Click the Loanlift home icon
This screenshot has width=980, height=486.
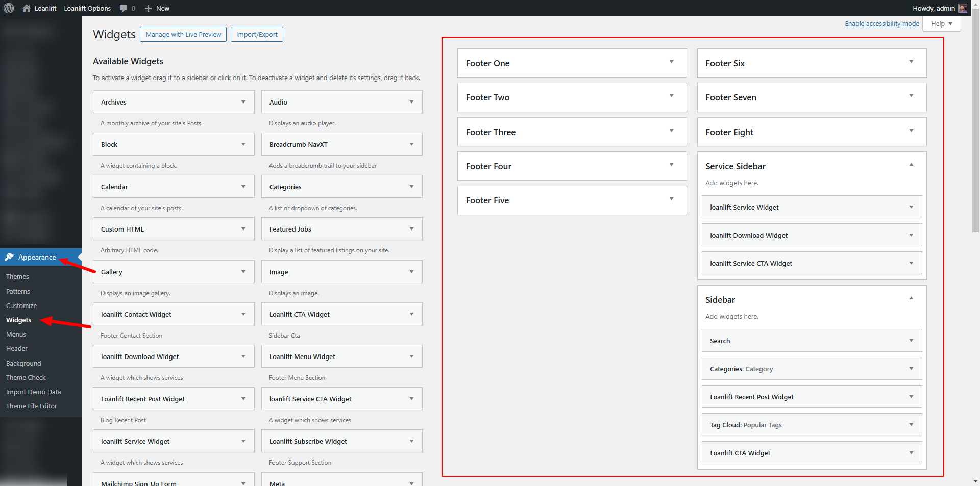(27, 8)
